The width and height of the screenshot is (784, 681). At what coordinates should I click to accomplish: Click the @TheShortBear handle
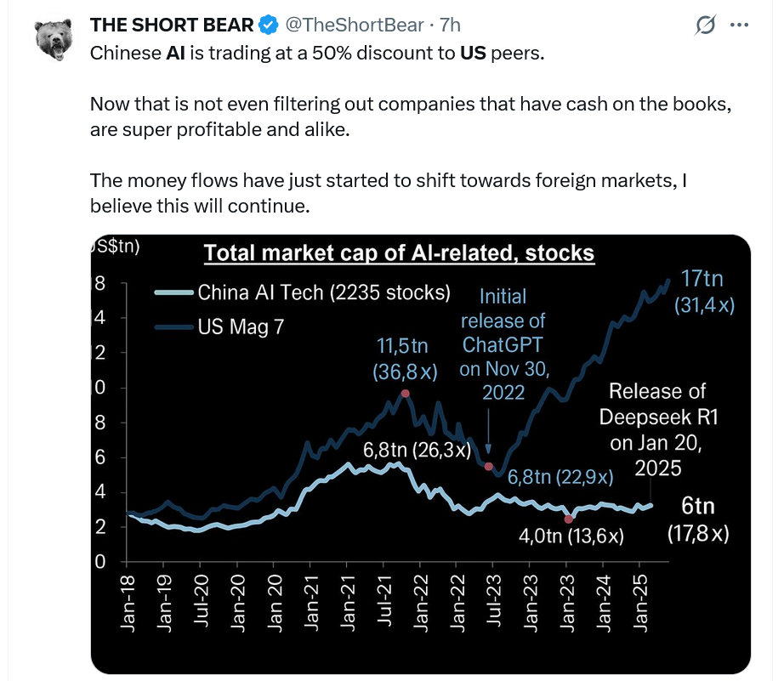click(347, 26)
